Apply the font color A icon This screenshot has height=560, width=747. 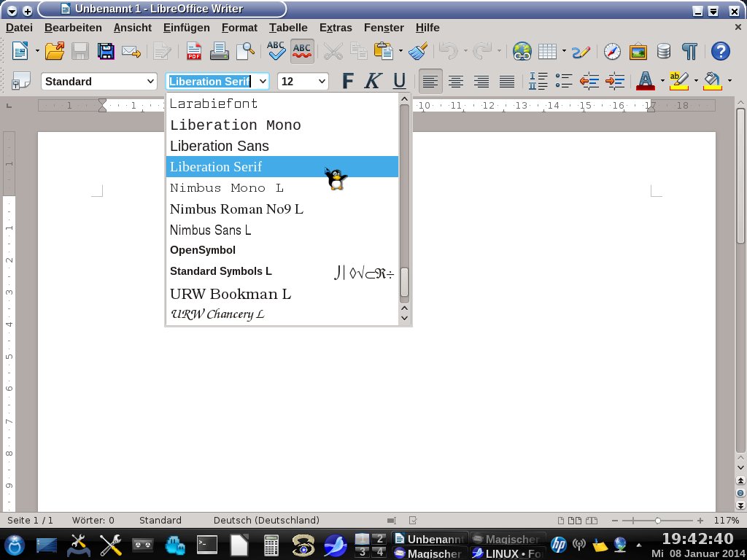pos(646,81)
